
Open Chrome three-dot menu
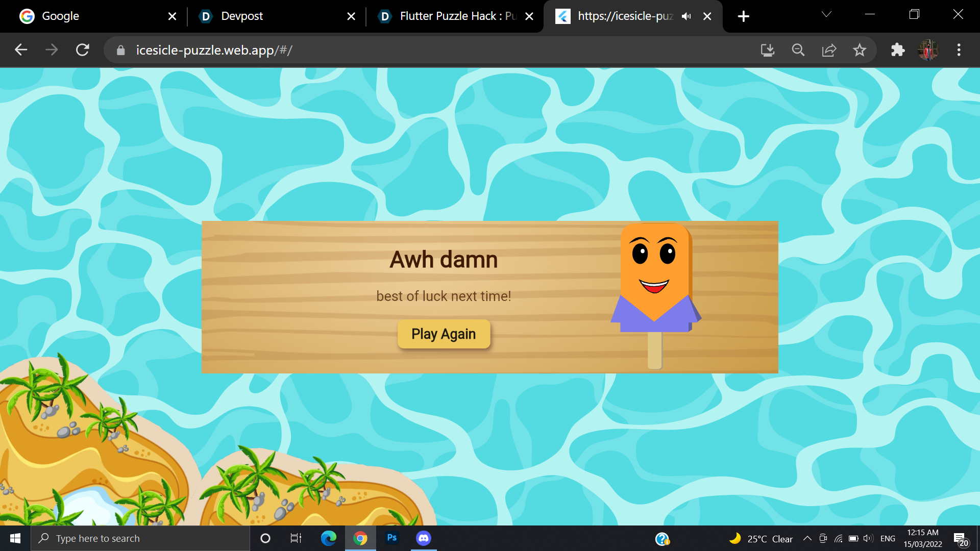tap(959, 50)
